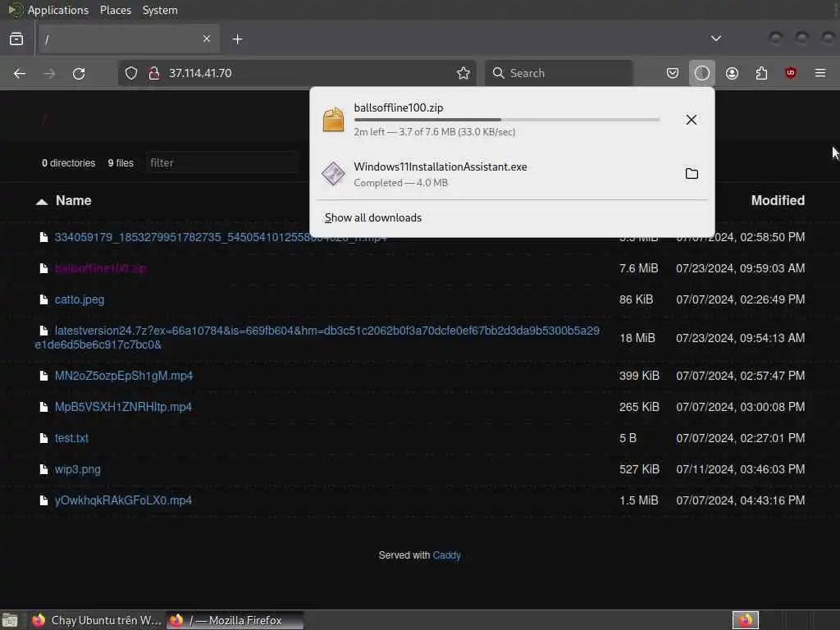Click the show desktop taskbar icon

[10, 620]
